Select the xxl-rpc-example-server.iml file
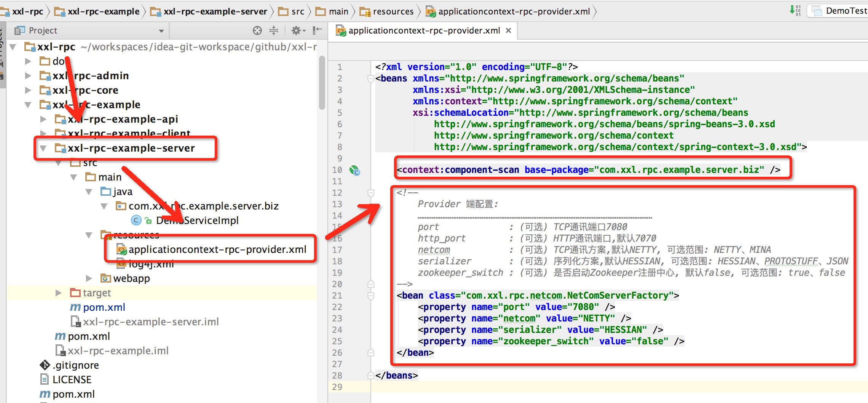The height and width of the screenshot is (403, 868). point(151,322)
